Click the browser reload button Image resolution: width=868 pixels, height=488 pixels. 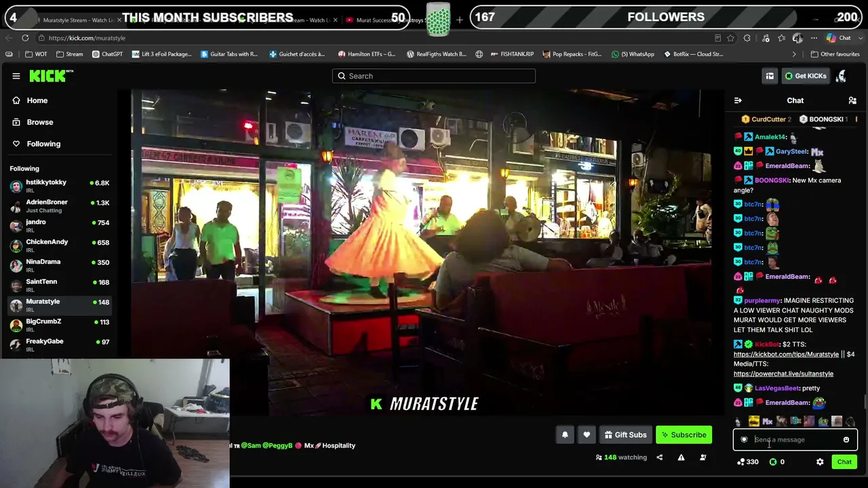(25, 38)
